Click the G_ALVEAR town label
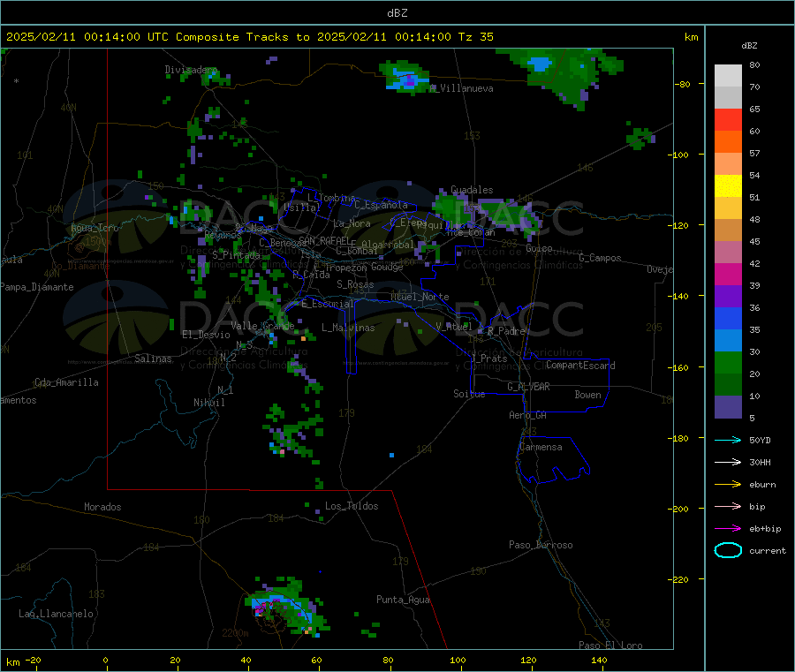The height and width of the screenshot is (672, 795). point(528,387)
